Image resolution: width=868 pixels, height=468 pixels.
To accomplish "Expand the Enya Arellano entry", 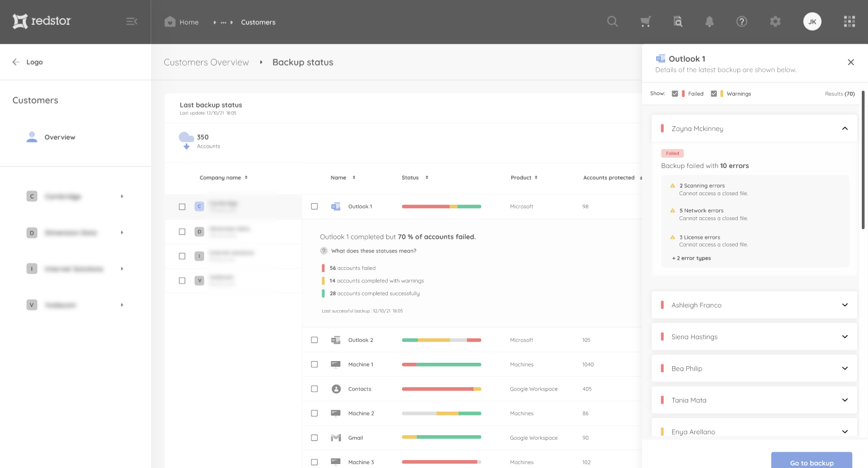I will 845,431.
